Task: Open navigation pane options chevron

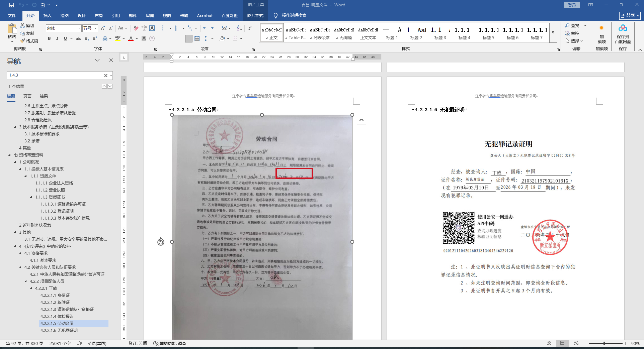Action: pos(97,61)
